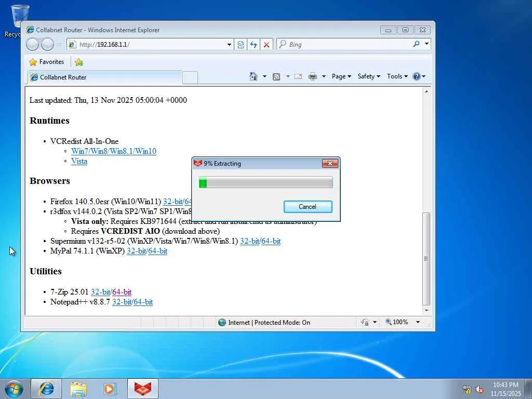Image resolution: width=532 pixels, height=399 pixels.
Task: Click the scrollbar up arrow
Action: [426, 91]
